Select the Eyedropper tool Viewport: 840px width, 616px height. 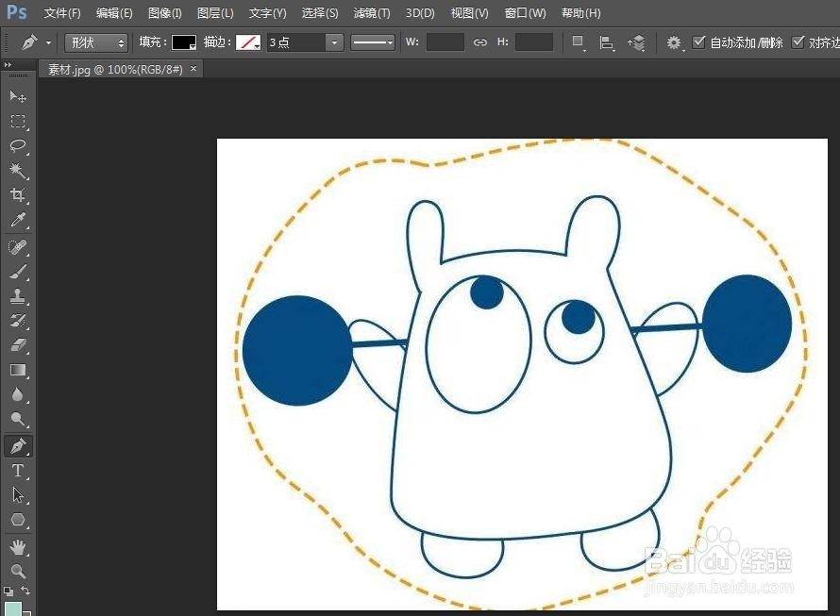18,220
